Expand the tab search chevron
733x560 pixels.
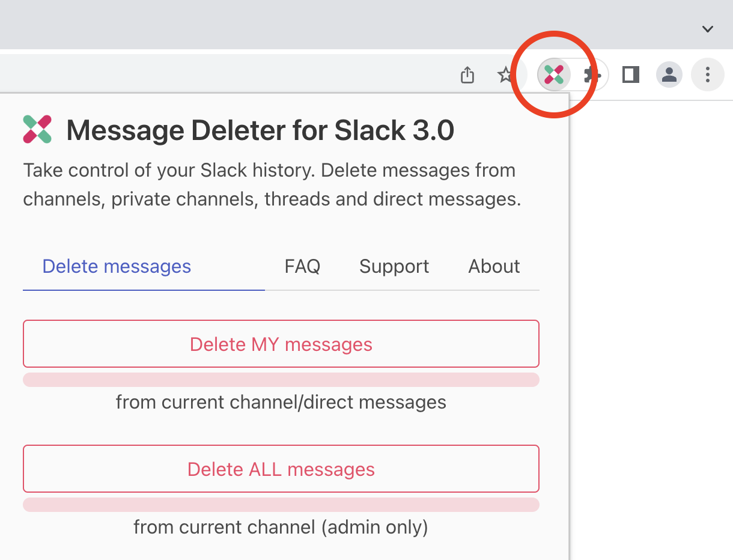pos(708,29)
